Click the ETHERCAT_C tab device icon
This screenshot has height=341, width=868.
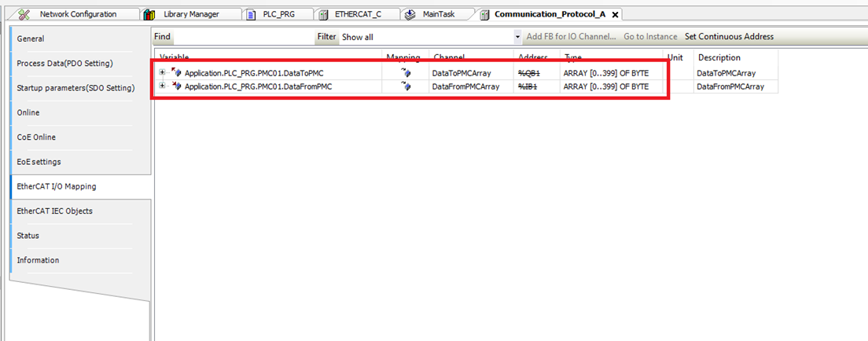click(x=323, y=14)
